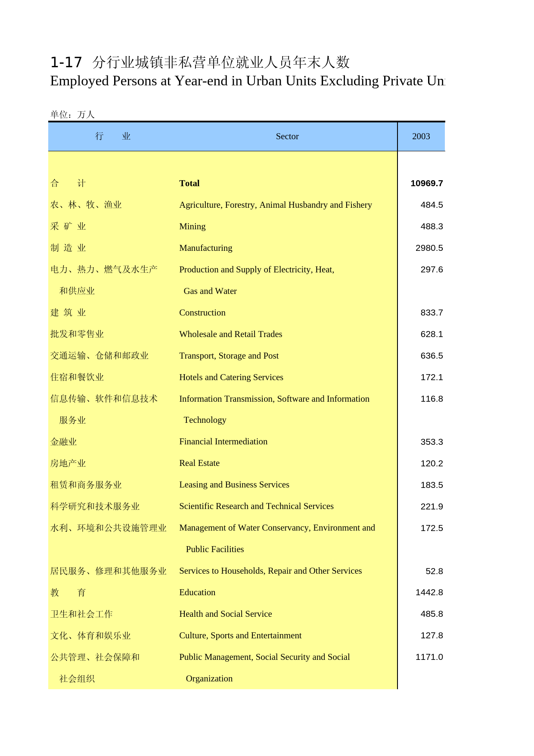Select the value 297.6
This screenshot has width=534, height=756.
pos(432,269)
